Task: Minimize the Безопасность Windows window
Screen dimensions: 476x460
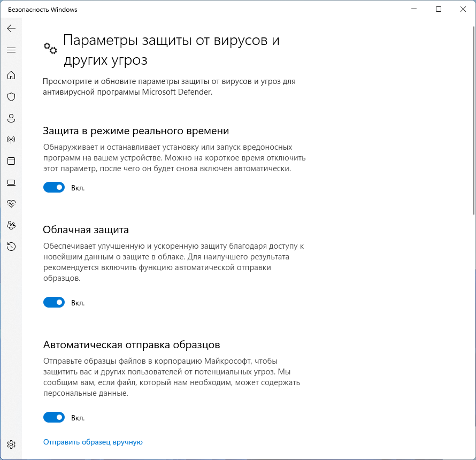Action: click(413, 9)
